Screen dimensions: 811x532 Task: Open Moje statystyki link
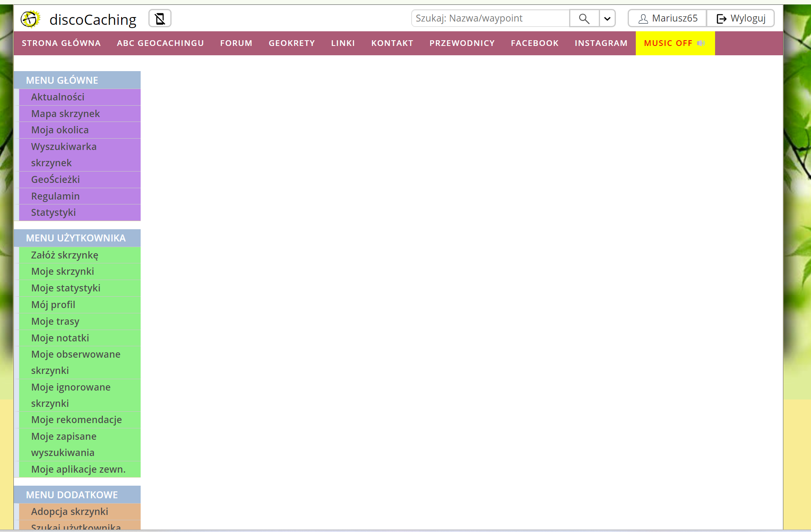click(65, 288)
